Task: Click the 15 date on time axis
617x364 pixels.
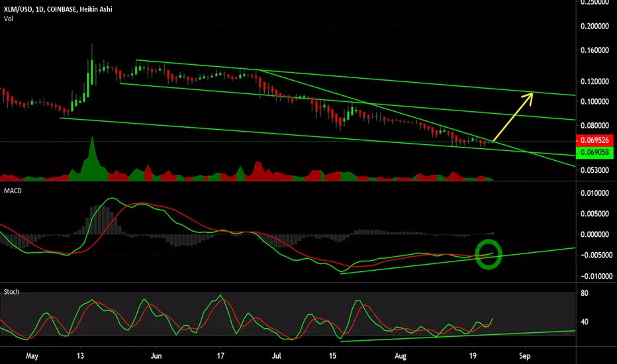Action: [x=333, y=356]
